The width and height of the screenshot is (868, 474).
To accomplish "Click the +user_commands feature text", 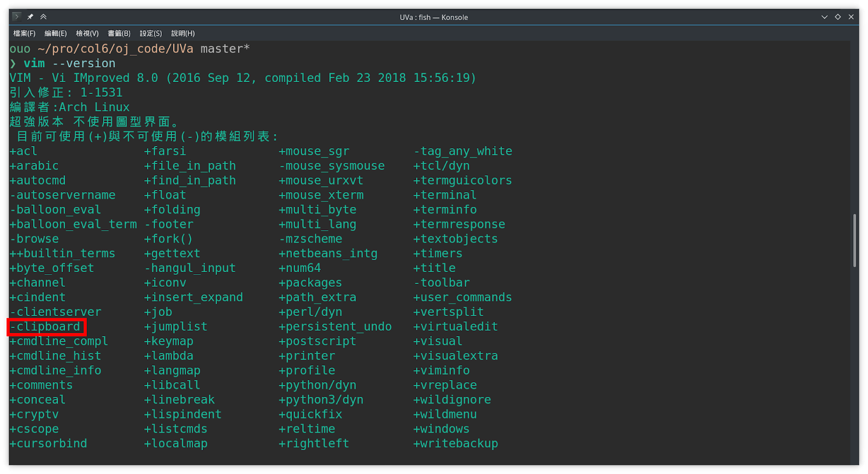I will pyautogui.click(x=463, y=298).
